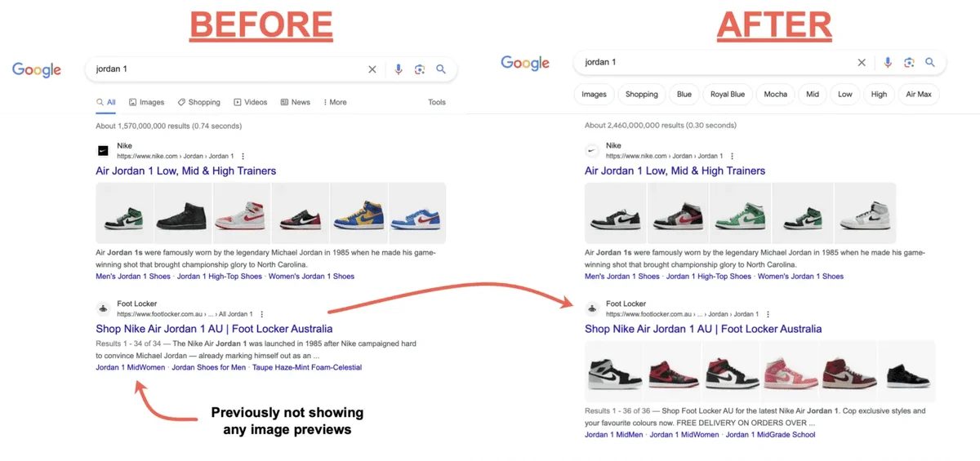Enable the Mocha filter chip

click(775, 95)
